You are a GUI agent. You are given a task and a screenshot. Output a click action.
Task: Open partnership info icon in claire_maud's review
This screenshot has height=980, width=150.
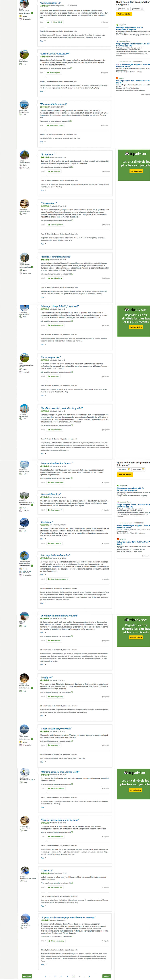tap(71, 121)
